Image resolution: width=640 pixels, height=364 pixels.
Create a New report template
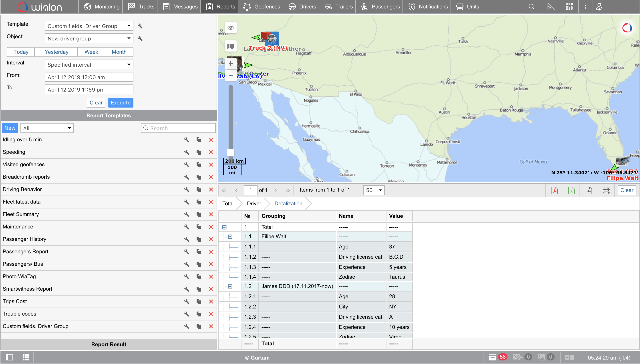tap(10, 128)
